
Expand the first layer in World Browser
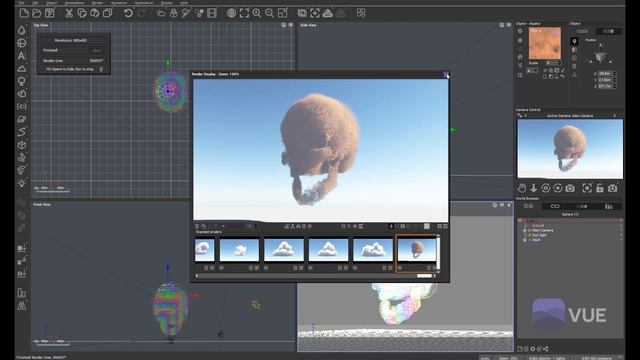(520, 220)
